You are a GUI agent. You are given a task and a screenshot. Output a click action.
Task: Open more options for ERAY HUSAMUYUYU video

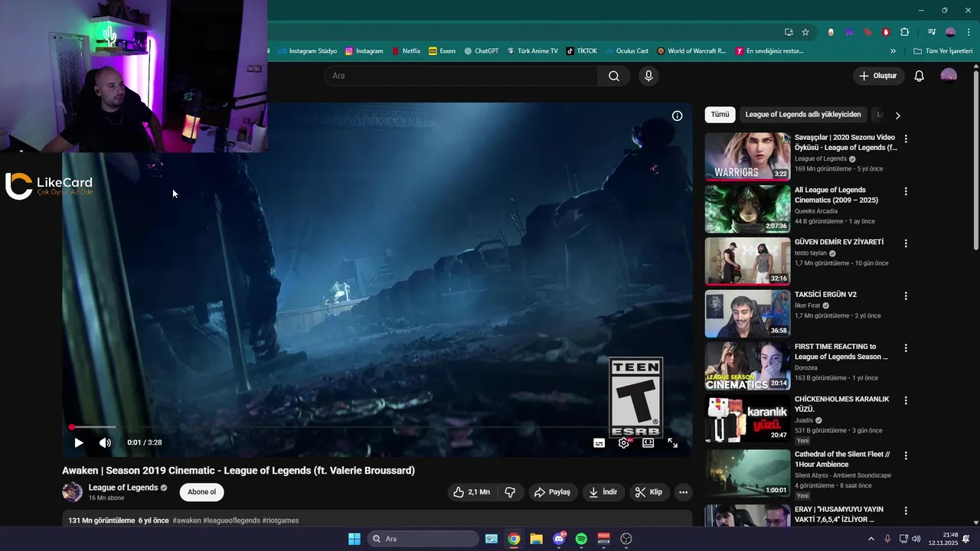pos(906,510)
